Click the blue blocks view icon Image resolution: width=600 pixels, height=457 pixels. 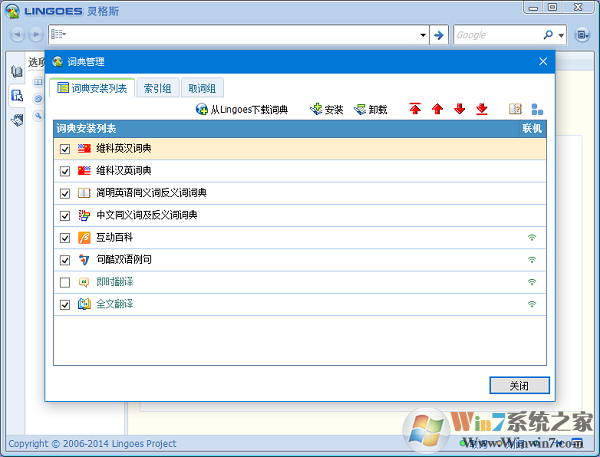537,109
